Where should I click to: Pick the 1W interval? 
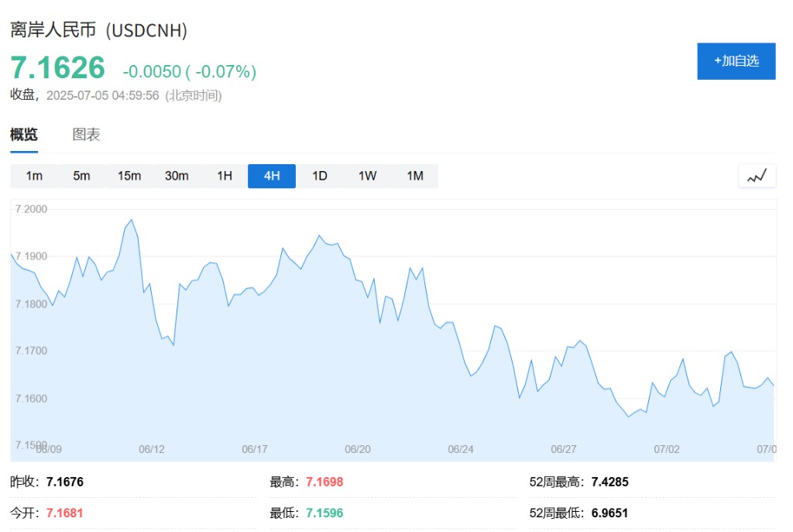click(367, 176)
